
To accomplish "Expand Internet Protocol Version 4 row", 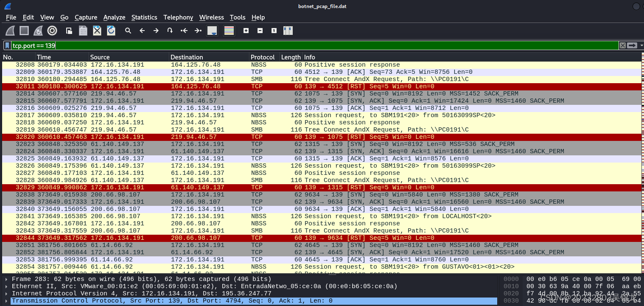I will point(6,294).
